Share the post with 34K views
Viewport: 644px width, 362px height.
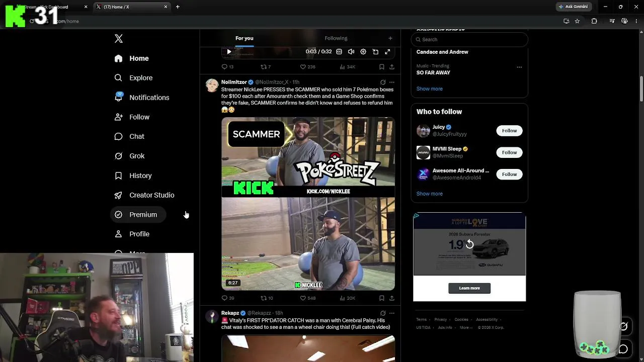pos(392,67)
